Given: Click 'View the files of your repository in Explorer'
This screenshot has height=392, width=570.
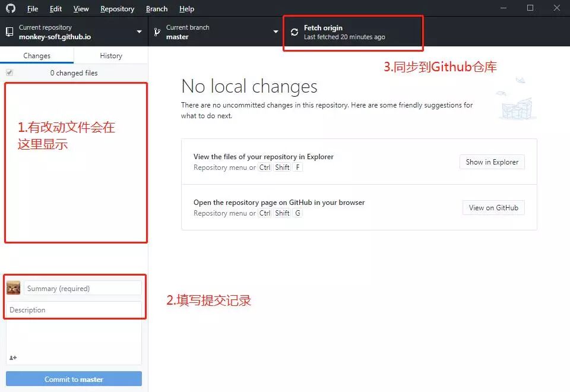Looking at the screenshot, I should [x=263, y=157].
